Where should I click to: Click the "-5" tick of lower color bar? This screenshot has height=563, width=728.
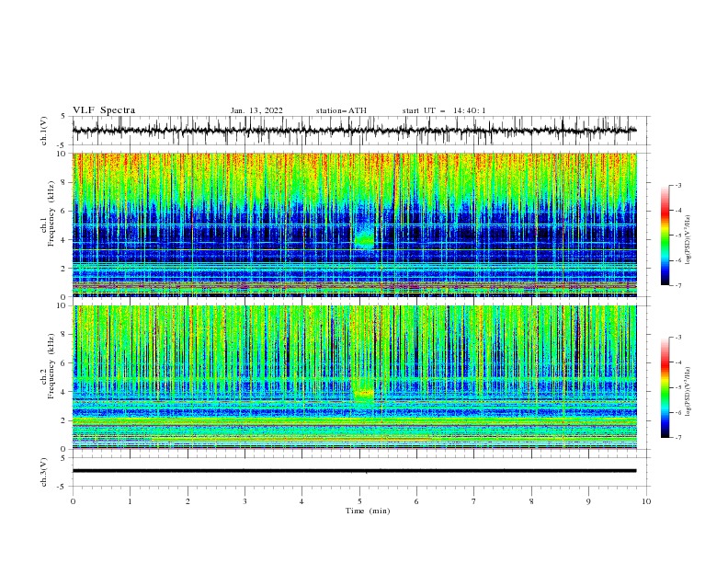[677, 387]
